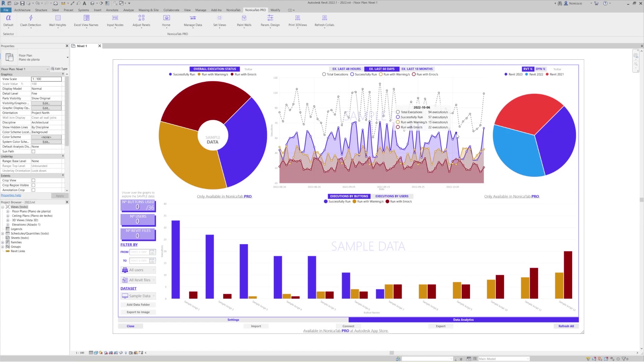Select the Adjust Panels tool

point(141,18)
